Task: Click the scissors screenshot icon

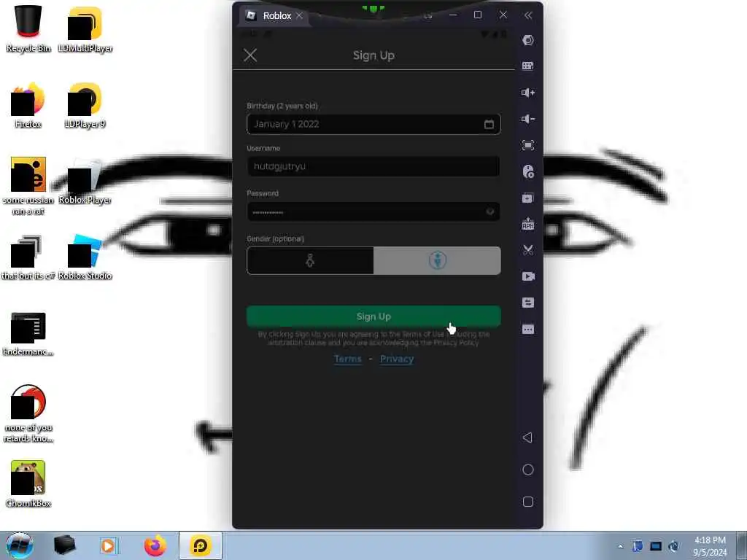Action: pyautogui.click(x=528, y=250)
